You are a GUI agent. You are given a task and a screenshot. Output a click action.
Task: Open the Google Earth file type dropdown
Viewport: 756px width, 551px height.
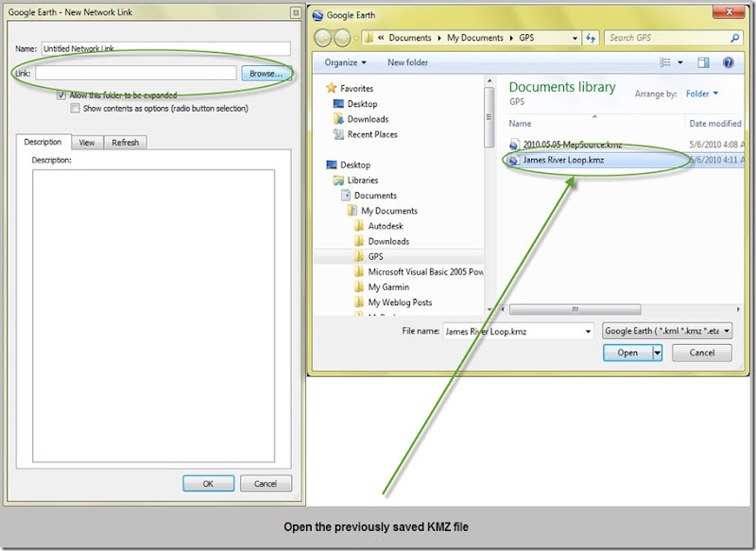pyautogui.click(x=667, y=331)
